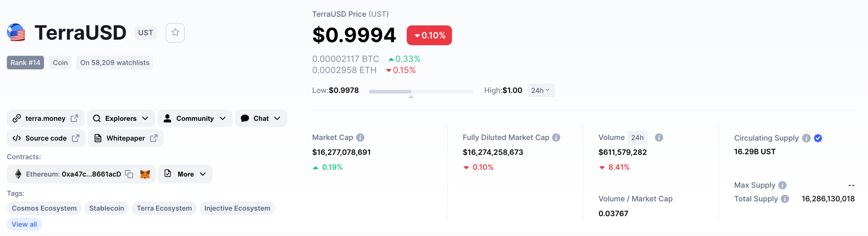Copy the Ethereum contract address
This screenshot has width=868, height=236.
[x=129, y=174]
